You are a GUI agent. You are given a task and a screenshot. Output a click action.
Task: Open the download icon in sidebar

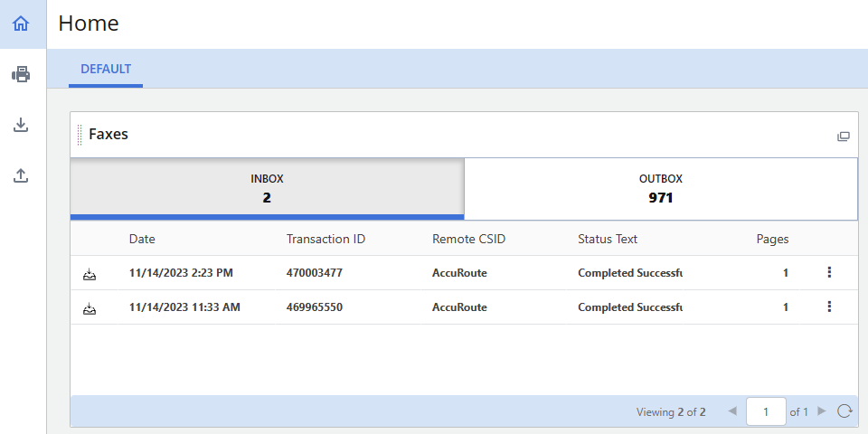[21, 125]
